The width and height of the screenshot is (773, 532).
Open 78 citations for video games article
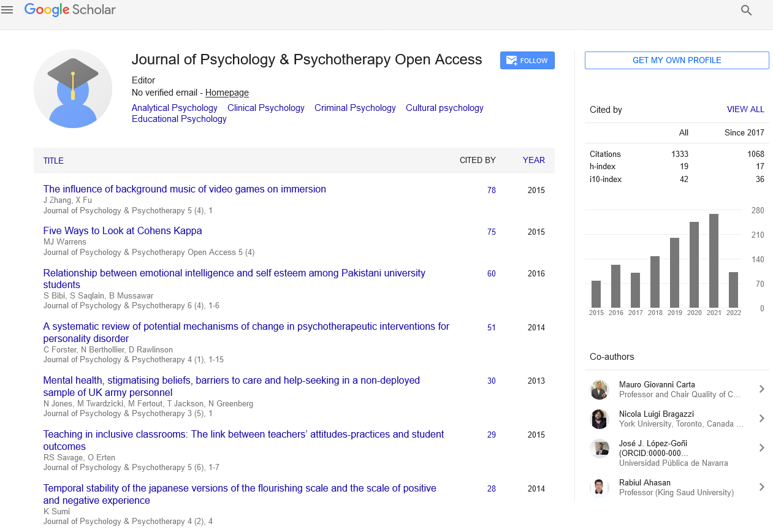click(492, 191)
